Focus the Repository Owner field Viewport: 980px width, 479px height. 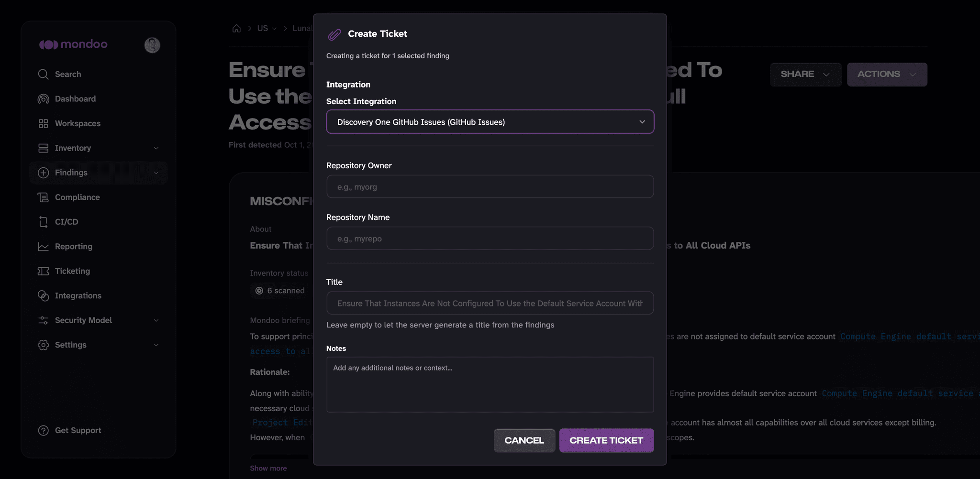coord(490,186)
